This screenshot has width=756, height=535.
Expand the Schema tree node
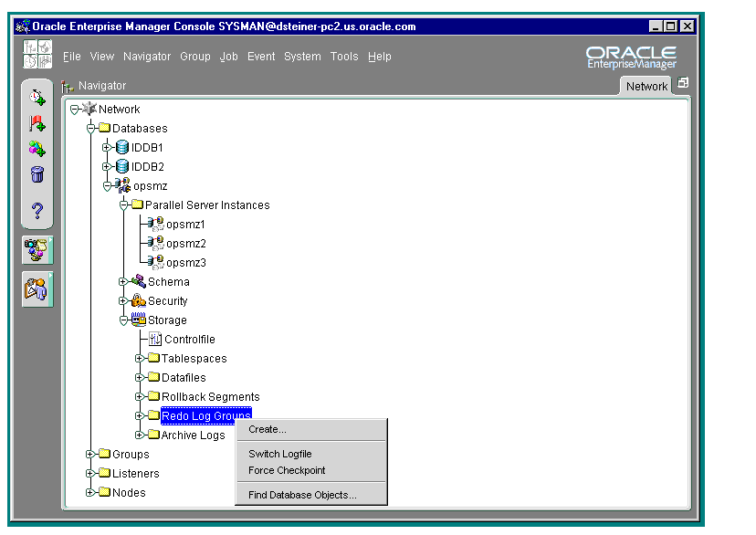[123, 282]
